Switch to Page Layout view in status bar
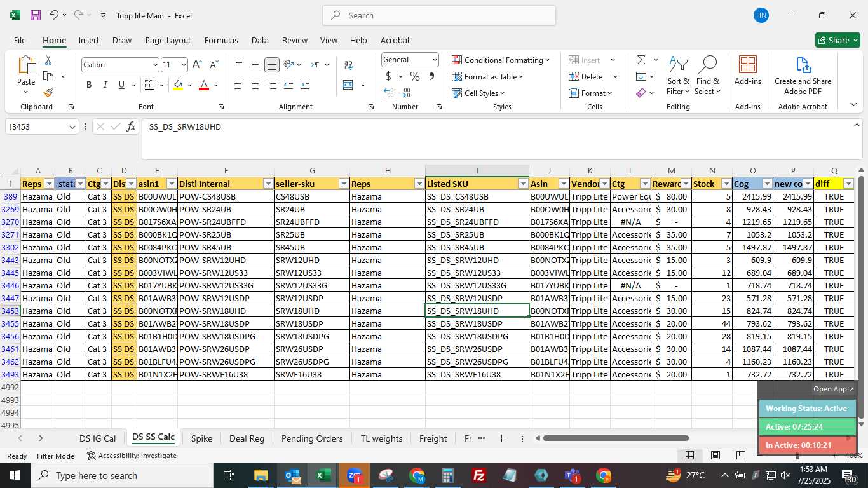 coord(715,455)
